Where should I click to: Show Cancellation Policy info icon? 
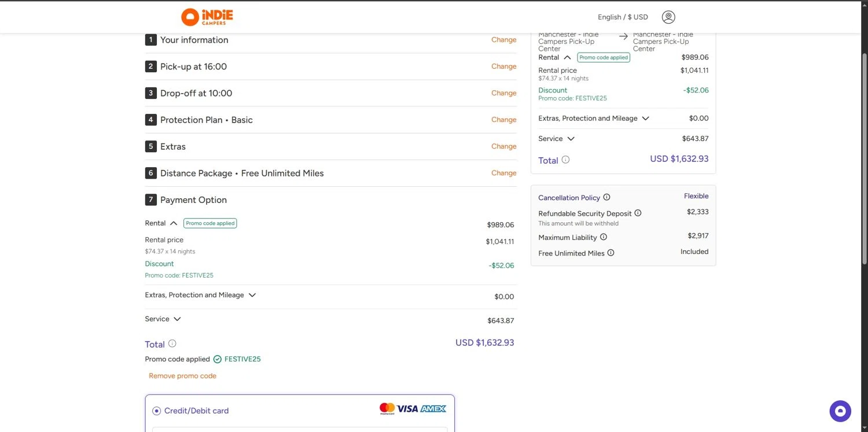click(x=606, y=197)
